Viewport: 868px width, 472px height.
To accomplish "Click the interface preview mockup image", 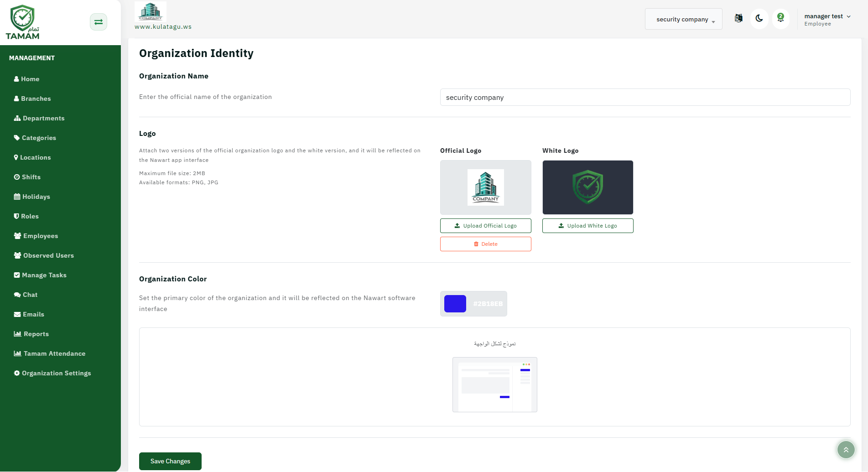I will point(495,384).
